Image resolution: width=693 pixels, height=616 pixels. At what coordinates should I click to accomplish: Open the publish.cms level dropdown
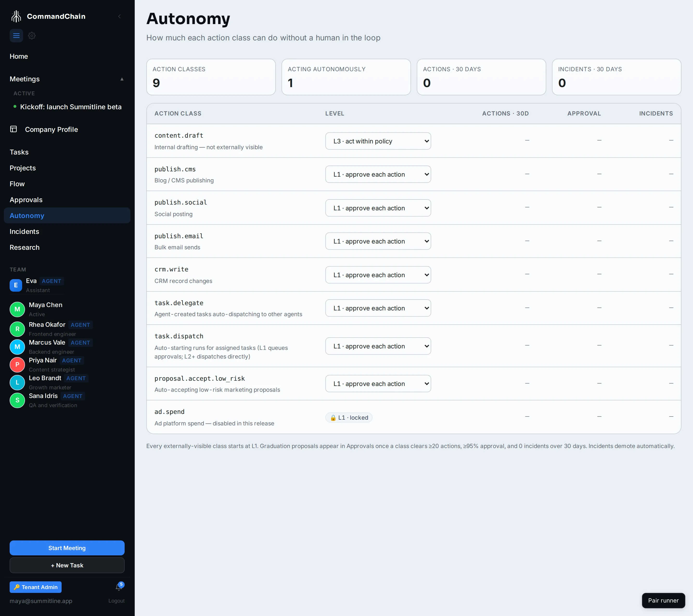point(378,174)
